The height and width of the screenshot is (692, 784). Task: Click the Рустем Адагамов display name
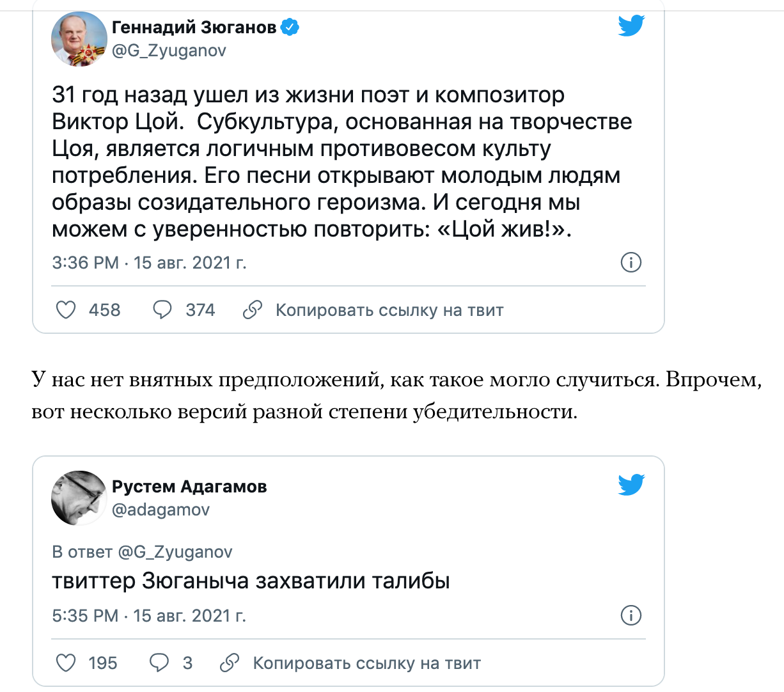(189, 487)
